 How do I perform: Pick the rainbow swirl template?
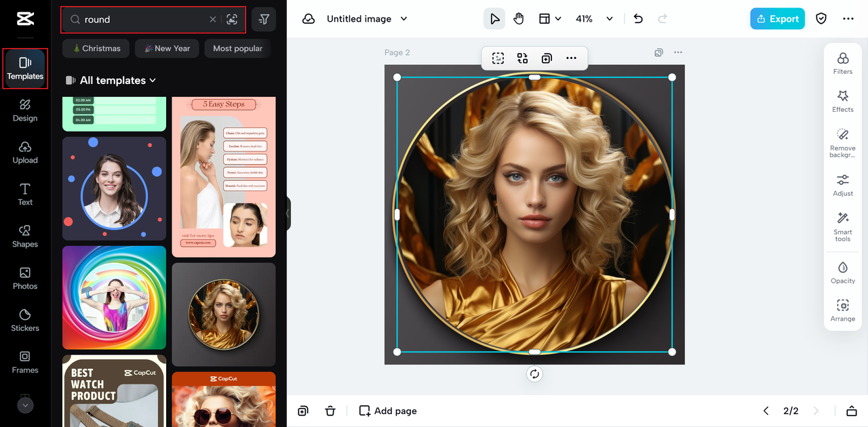(114, 298)
